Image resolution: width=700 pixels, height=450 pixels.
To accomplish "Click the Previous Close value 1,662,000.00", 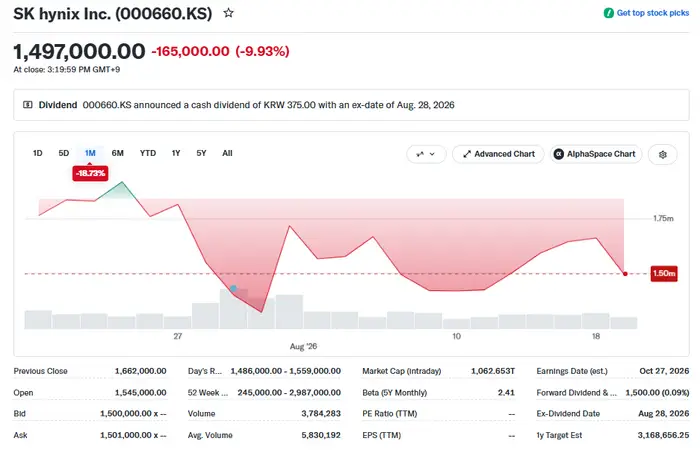I will click(141, 371).
